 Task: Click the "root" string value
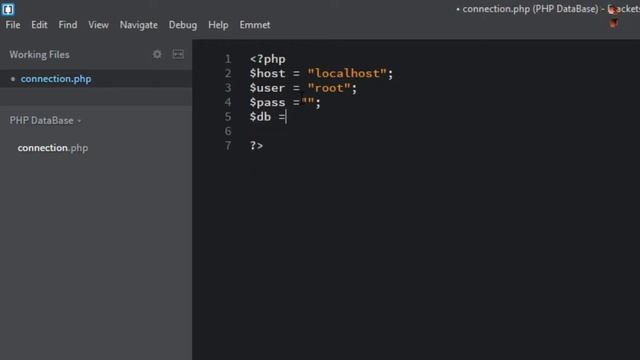point(329,88)
